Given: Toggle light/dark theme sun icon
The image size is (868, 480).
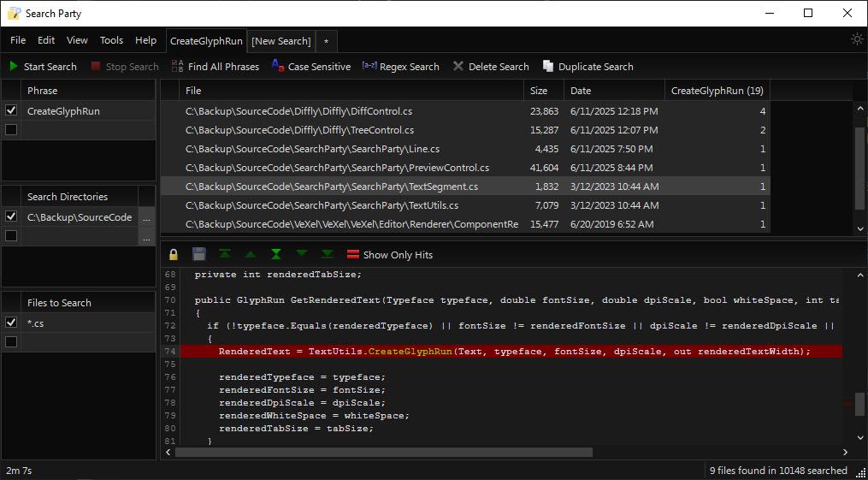Looking at the screenshot, I should (x=857, y=39).
